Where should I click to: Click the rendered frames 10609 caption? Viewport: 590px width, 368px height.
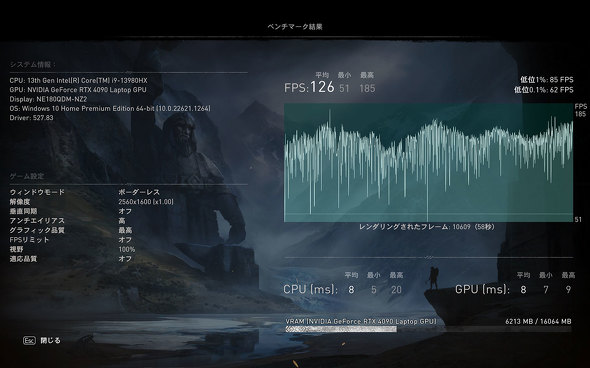coord(427,227)
